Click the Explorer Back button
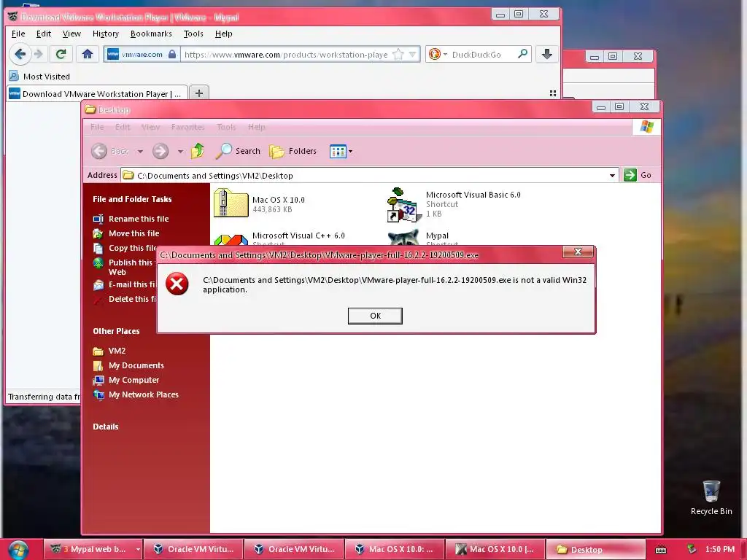 [x=110, y=152]
